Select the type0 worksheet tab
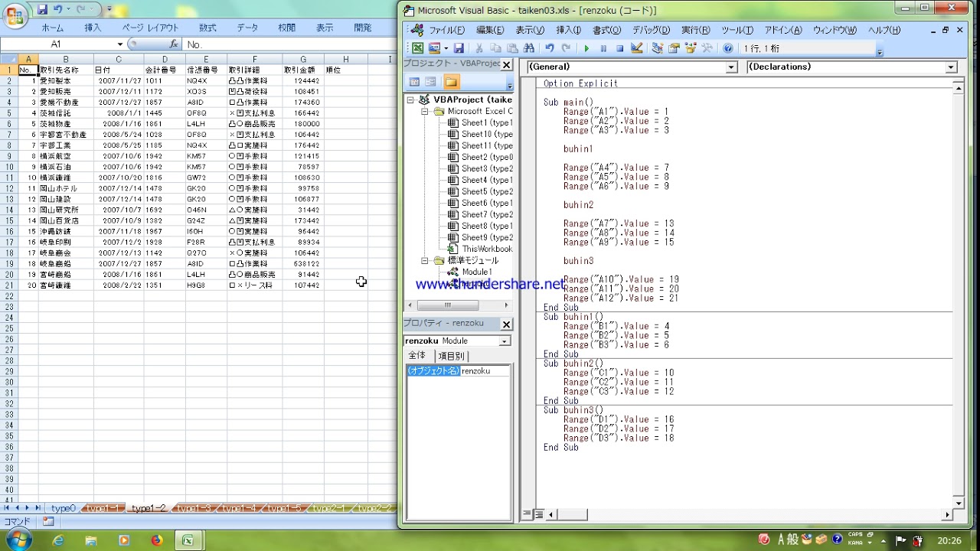Image resolution: width=980 pixels, height=551 pixels. coord(63,508)
